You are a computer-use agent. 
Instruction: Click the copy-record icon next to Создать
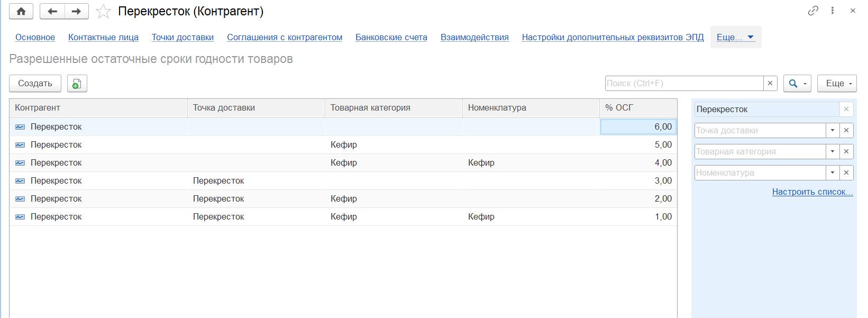coord(77,84)
